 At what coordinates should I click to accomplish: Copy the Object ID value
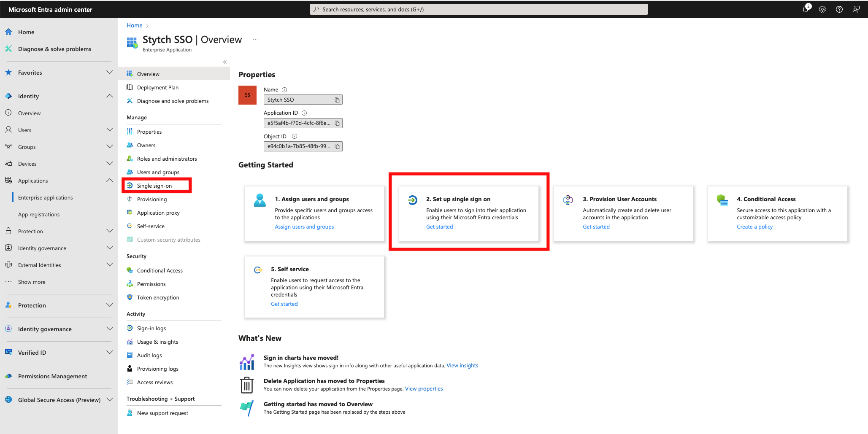tap(337, 146)
